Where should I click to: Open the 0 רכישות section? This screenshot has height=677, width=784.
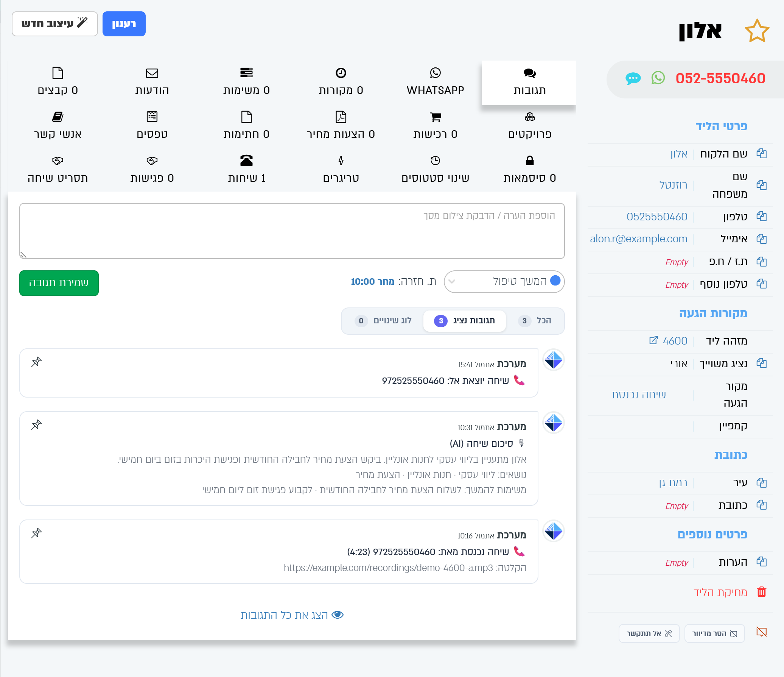(x=435, y=126)
